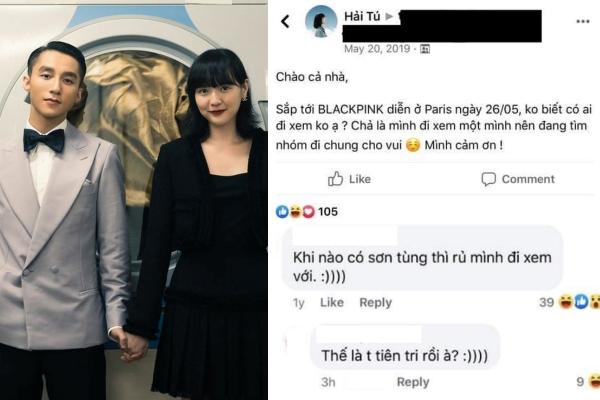Tap the group privacy icon beside date
Screen dimensions: 600x400
(x=425, y=49)
